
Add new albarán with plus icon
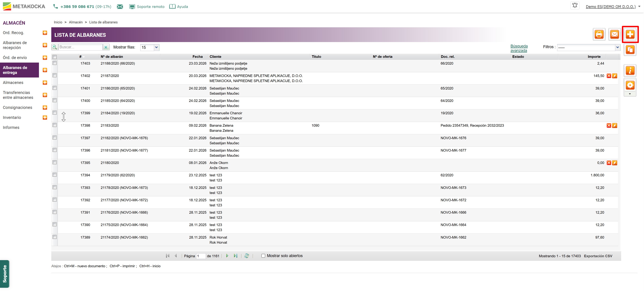tap(630, 34)
